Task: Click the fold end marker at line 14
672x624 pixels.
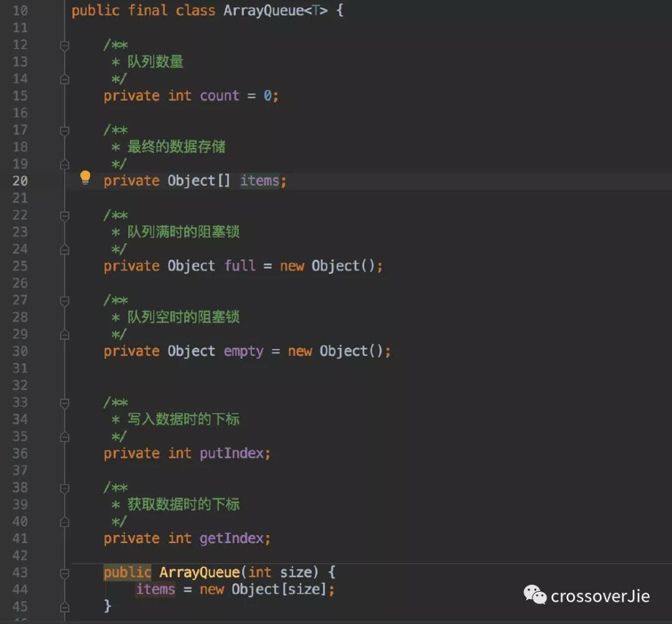Action: tap(65, 79)
